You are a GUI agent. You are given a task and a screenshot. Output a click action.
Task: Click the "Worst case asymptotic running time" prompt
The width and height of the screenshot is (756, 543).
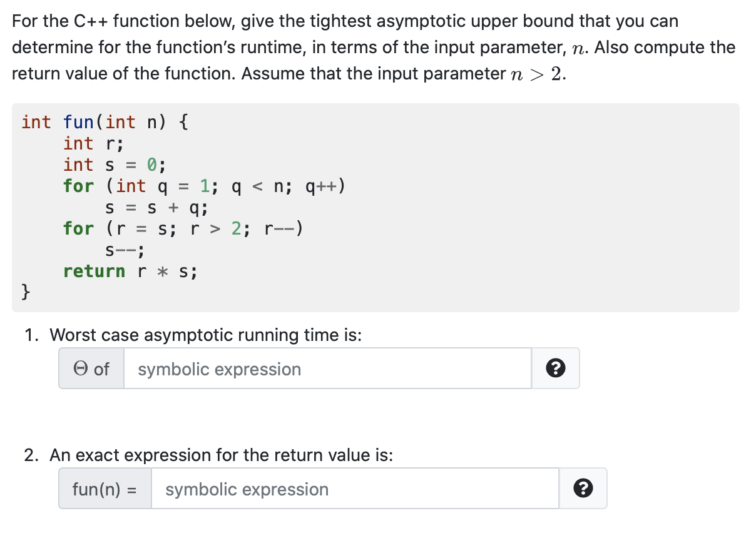[205, 335]
